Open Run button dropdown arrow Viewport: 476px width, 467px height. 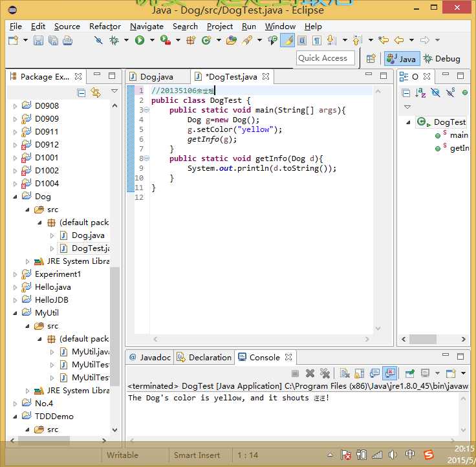[152, 40]
